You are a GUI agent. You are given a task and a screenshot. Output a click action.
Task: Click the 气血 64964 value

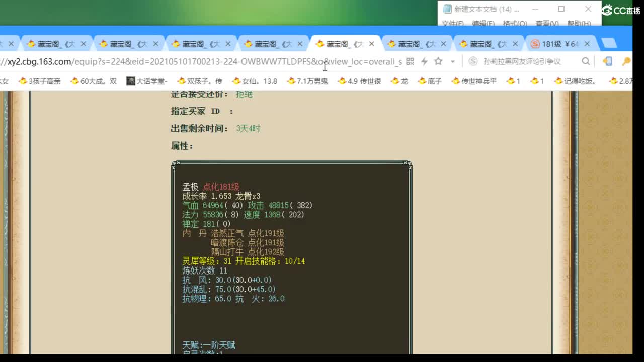point(213,205)
